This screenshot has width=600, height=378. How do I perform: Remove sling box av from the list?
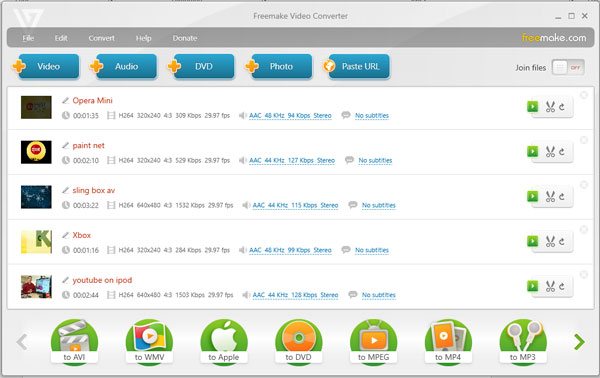point(584,185)
